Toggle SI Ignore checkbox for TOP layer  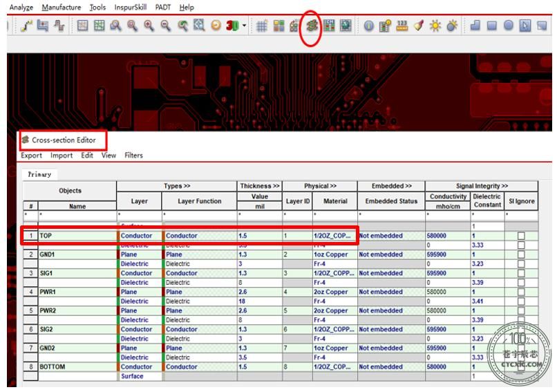coord(521,236)
